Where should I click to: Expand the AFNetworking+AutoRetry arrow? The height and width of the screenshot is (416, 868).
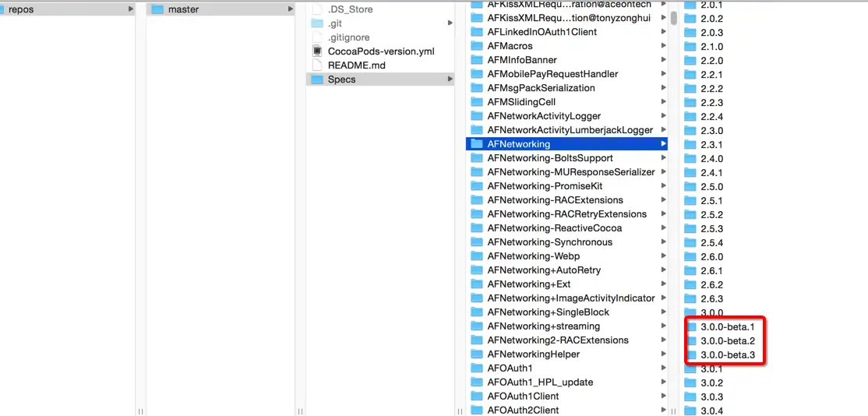point(663,270)
